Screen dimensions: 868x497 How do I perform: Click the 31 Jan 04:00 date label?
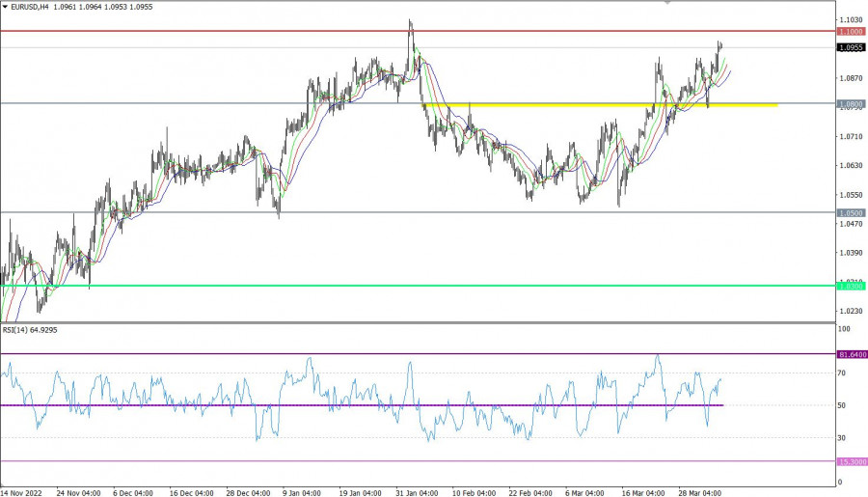coord(417,491)
